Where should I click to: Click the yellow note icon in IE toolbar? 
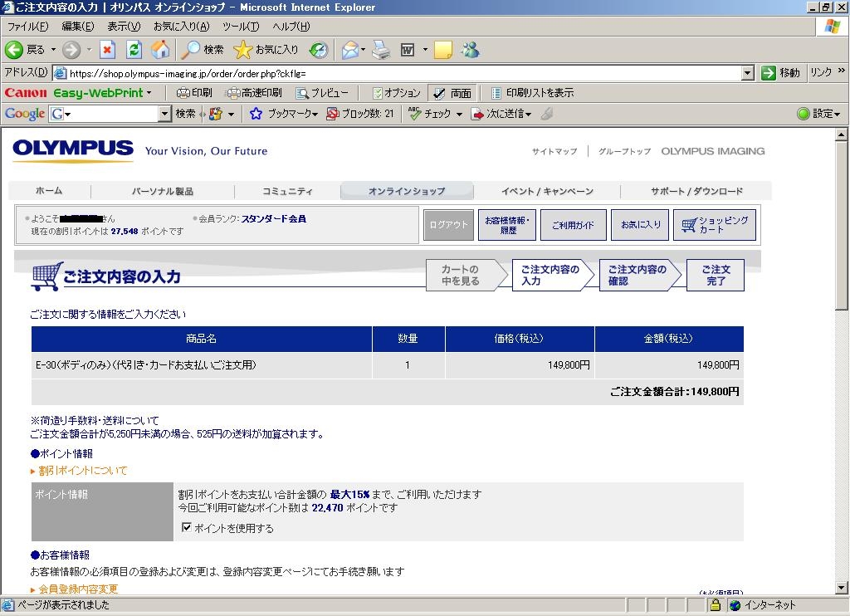443,50
